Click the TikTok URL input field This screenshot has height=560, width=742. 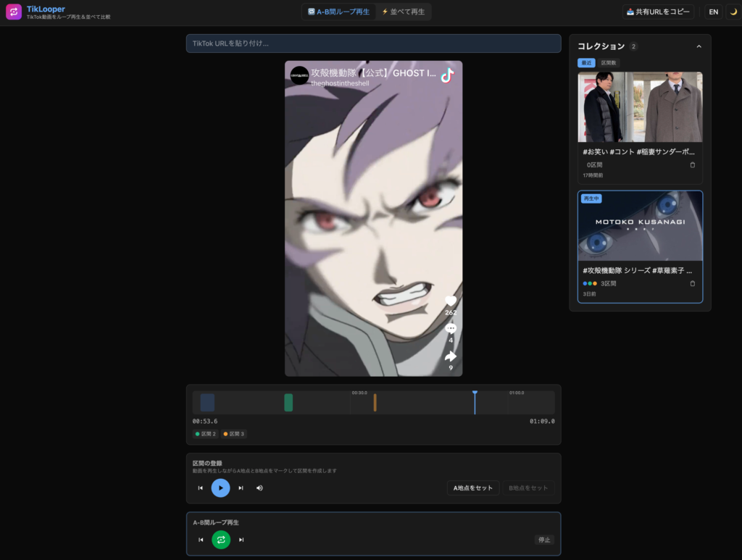[373, 43]
